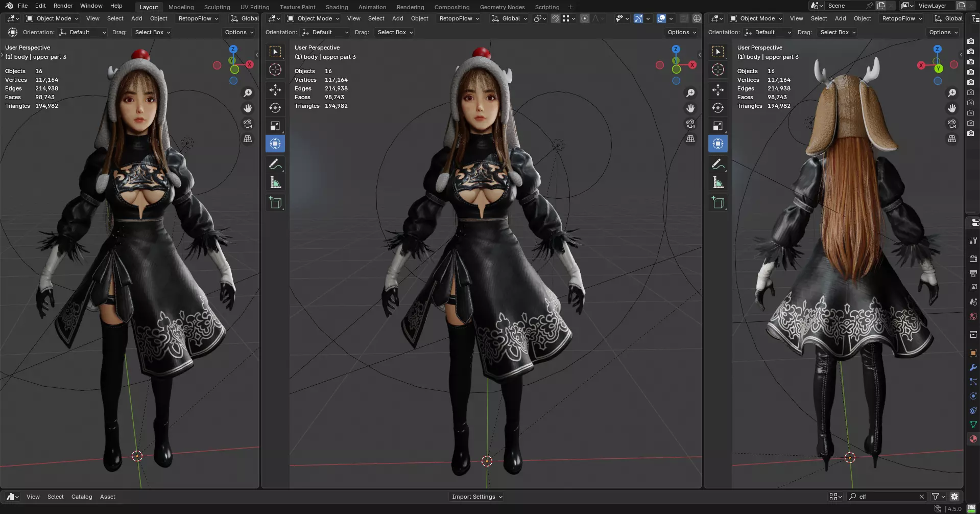Click the asset browser settings gear icon

[954, 497]
